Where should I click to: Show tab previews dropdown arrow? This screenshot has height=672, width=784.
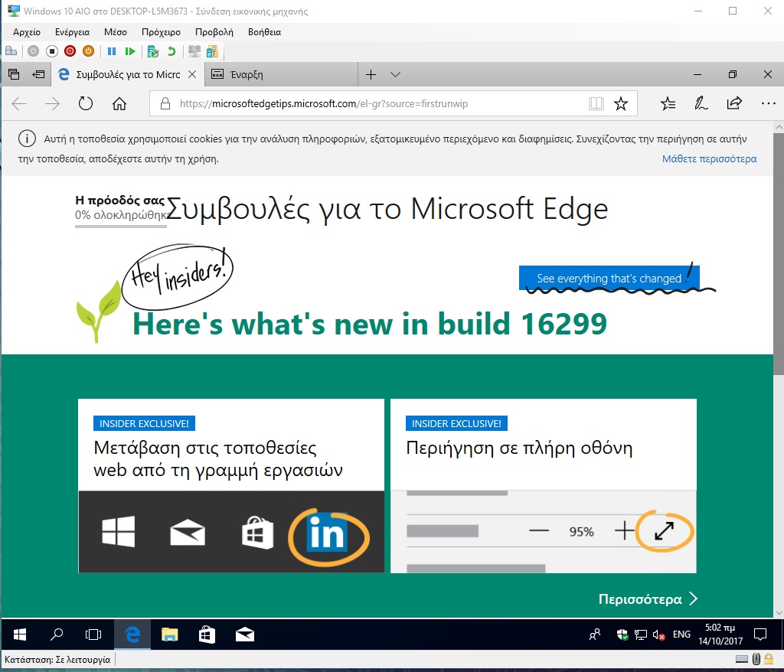[x=396, y=74]
